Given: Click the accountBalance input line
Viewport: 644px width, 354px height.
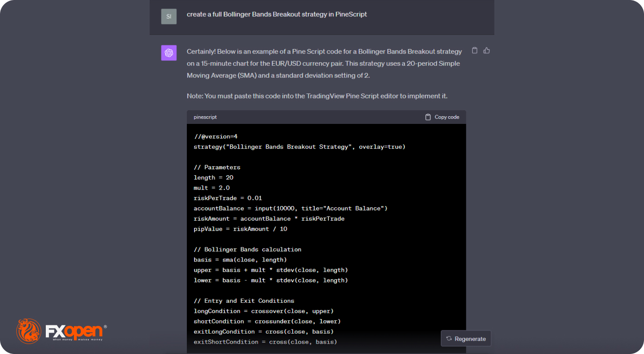Looking at the screenshot, I should (x=290, y=208).
